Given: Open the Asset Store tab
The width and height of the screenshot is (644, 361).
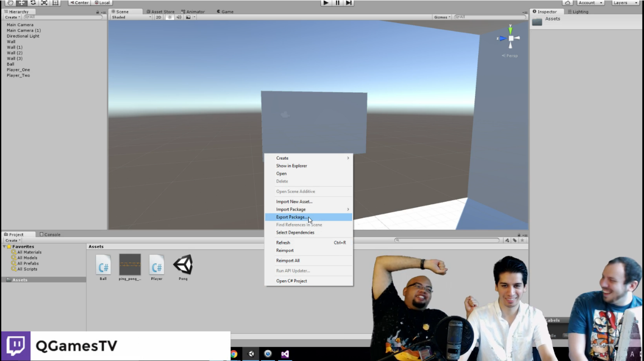Looking at the screenshot, I should (160, 12).
